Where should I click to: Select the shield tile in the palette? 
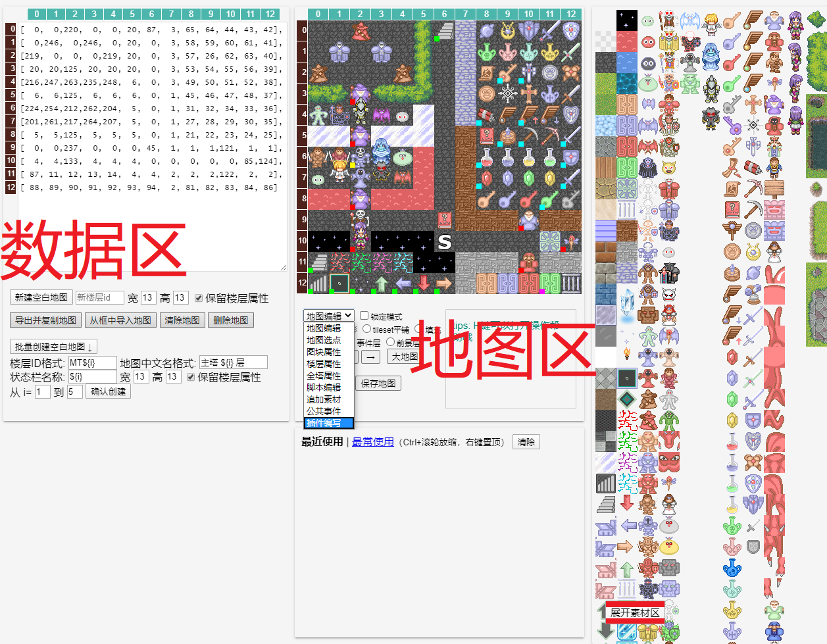coord(753,420)
